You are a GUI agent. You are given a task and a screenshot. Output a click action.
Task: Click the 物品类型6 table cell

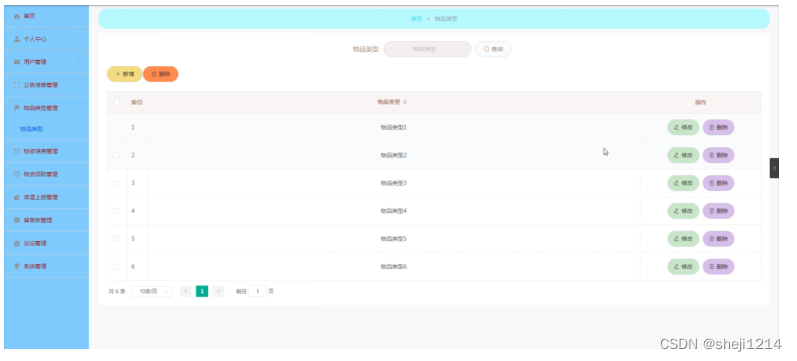[x=393, y=267]
